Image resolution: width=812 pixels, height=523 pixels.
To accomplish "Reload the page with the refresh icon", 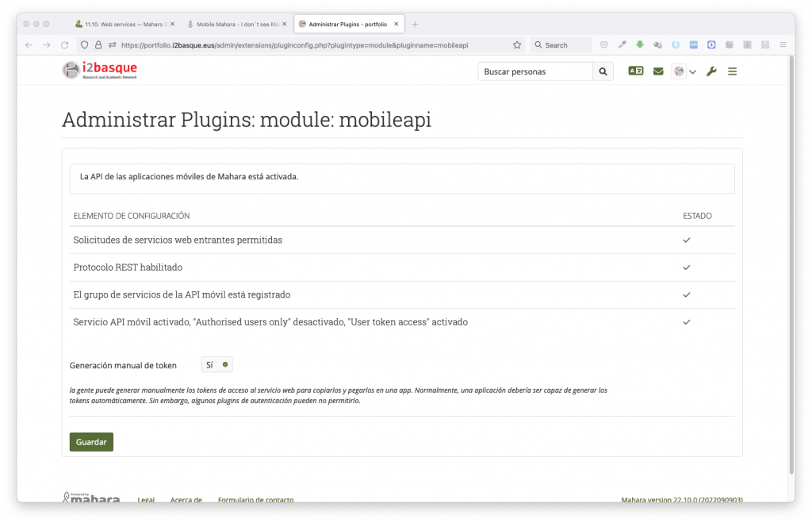I will (x=65, y=45).
